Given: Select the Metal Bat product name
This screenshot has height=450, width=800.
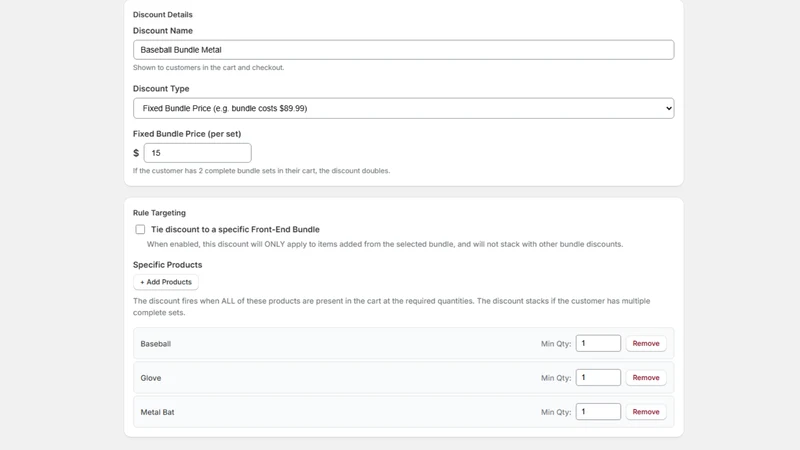Looking at the screenshot, I should (x=157, y=412).
